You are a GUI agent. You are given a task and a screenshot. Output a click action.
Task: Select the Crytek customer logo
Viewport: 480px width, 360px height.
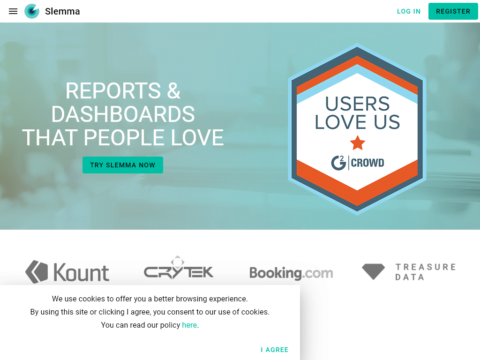pos(178,268)
